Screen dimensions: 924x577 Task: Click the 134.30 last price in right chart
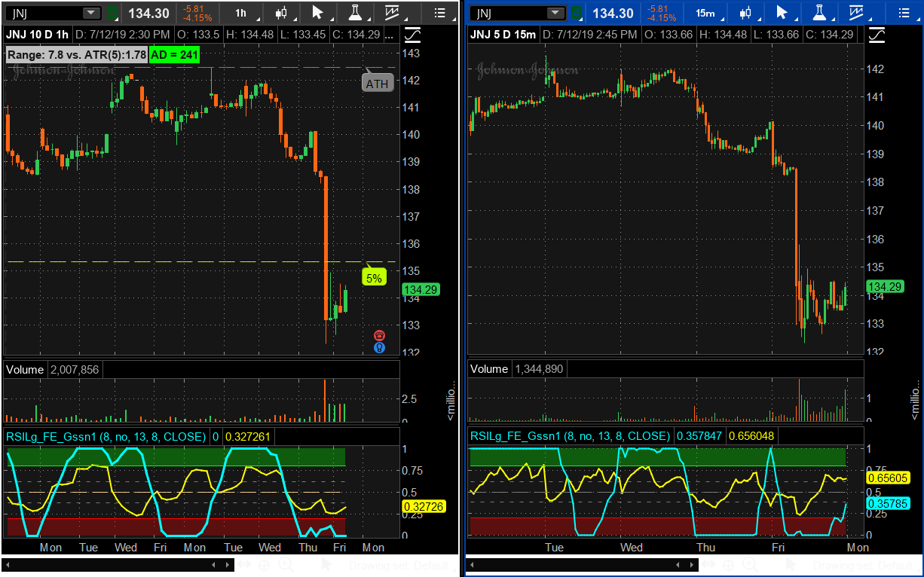pos(613,13)
